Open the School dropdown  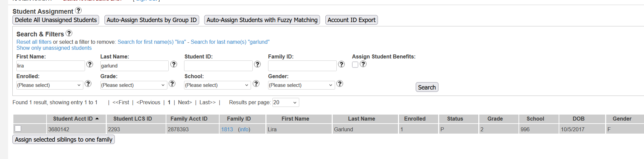pyautogui.click(x=217, y=85)
